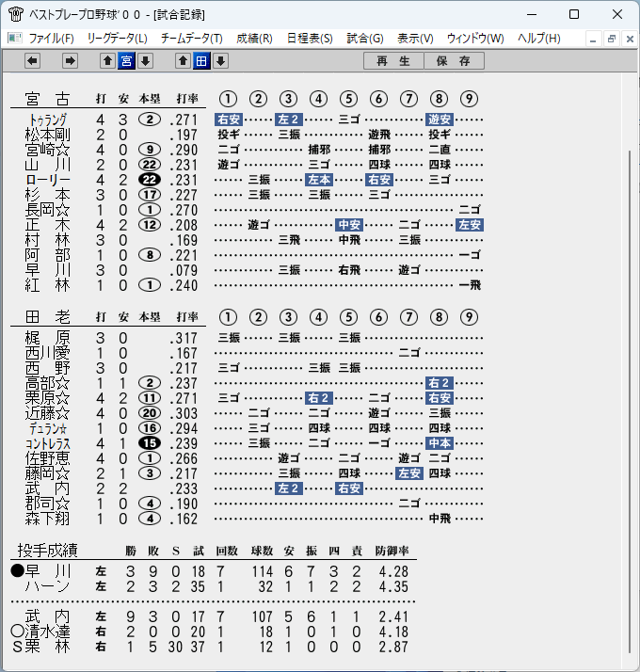Click the 再生 replay button
This screenshot has width=640, height=672.
point(393,61)
